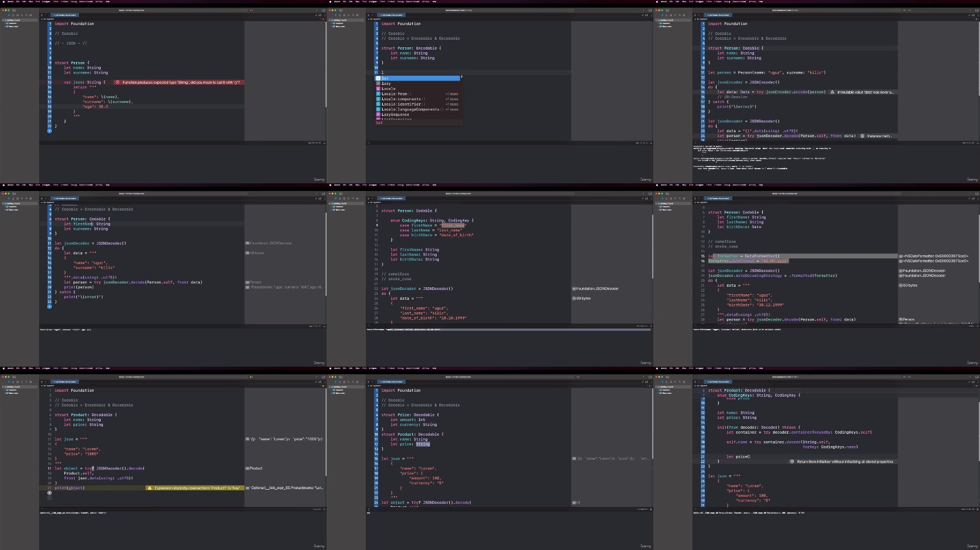Viewport: 980px width, 550px height.
Task: Toggle result view for 'nil' value
Action: tap(574, 503)
